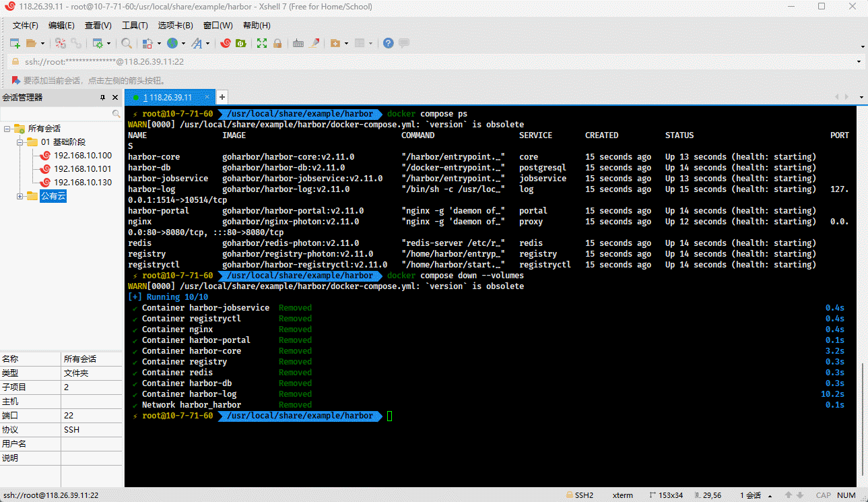
Task: Open session 192.168.10.101 in the tree
Action: (82, 169)
